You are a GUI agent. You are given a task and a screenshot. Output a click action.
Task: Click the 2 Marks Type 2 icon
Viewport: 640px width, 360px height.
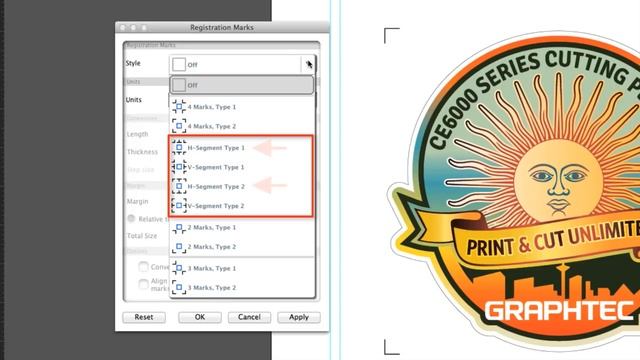point(179,246)
